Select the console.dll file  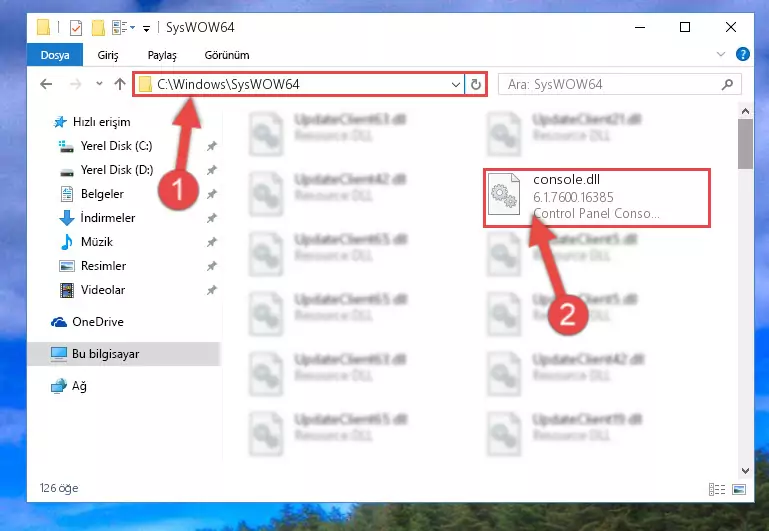pyautogui.click(x=596, y=198)
